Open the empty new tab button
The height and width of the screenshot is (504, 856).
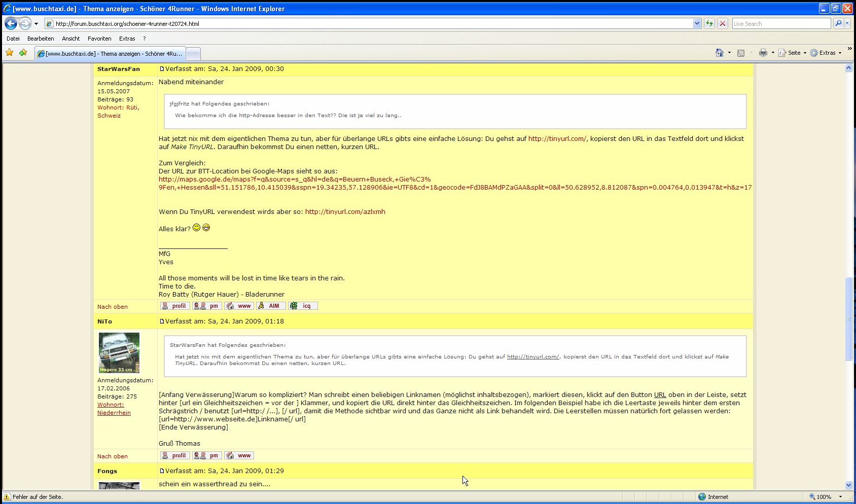(x=193, y=53)
